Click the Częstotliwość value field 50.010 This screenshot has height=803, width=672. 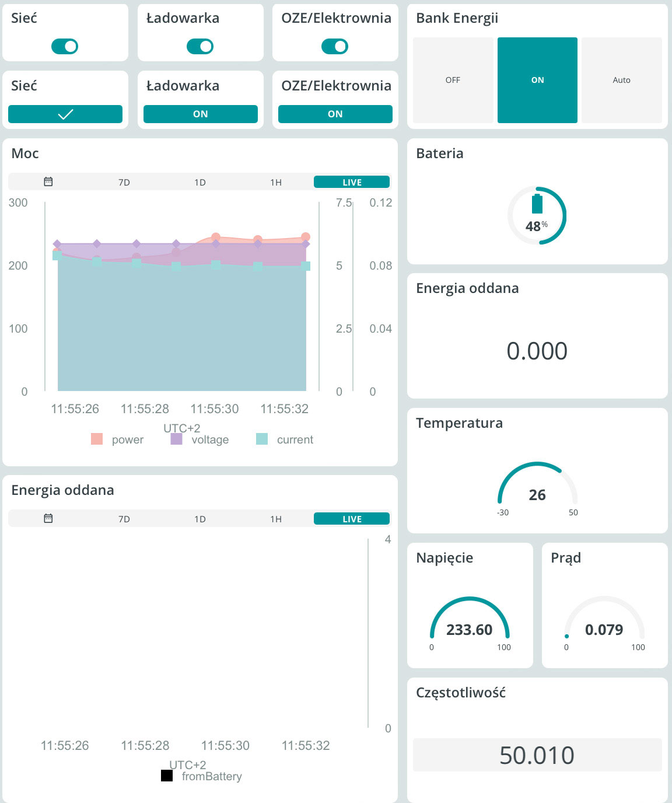pos(537,755)
